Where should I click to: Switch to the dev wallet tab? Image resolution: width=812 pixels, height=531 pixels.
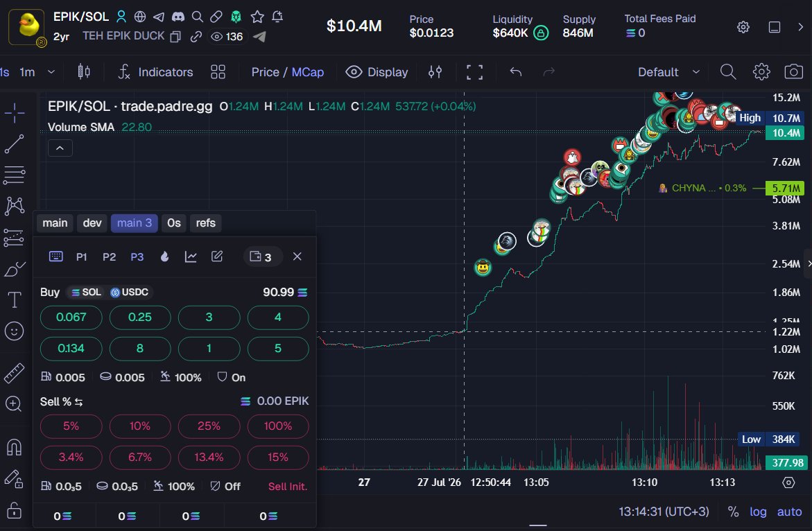point(92,223)
